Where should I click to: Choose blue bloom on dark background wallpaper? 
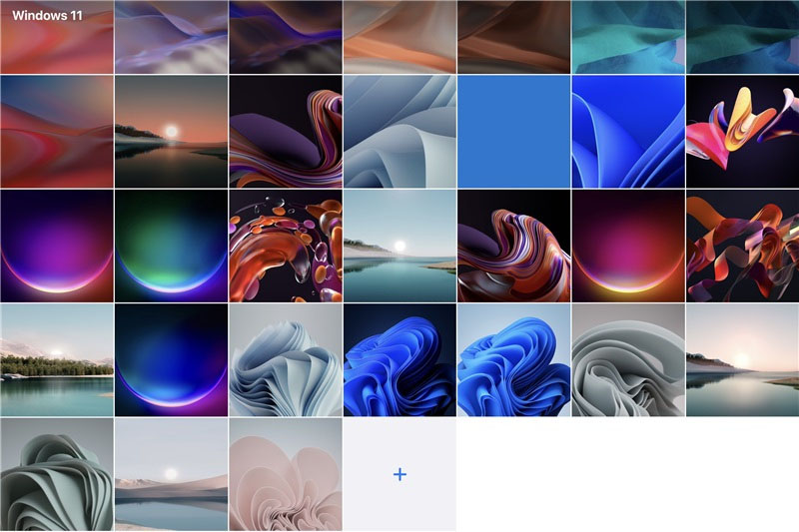(399, 360)
